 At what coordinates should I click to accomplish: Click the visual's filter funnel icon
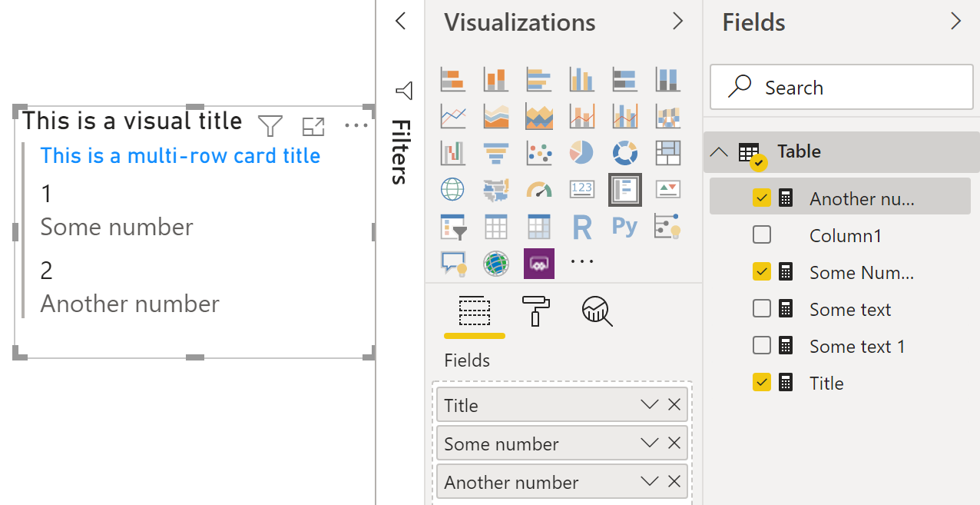click(270, 125)
